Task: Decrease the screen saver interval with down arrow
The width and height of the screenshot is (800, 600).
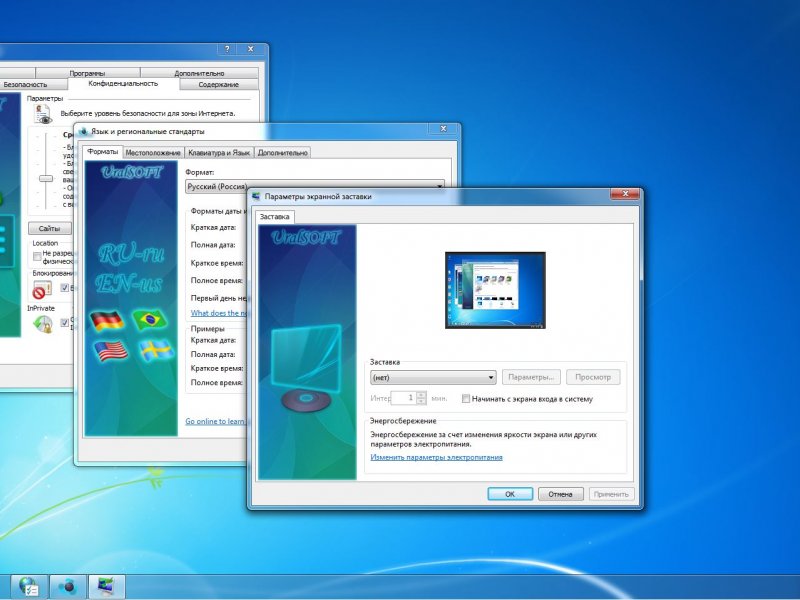Action: coord(421,402)
